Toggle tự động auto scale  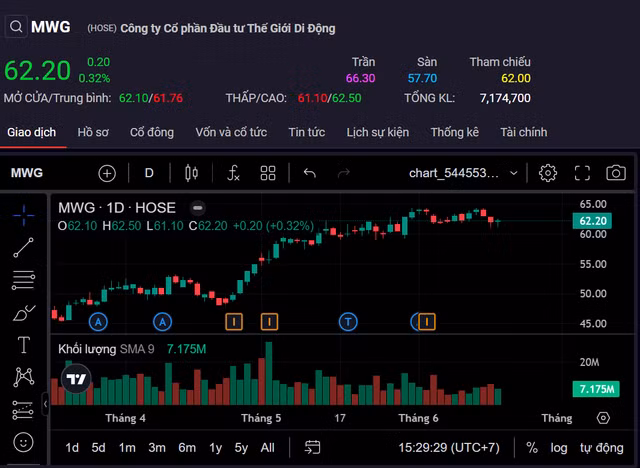tap(602, 448)
